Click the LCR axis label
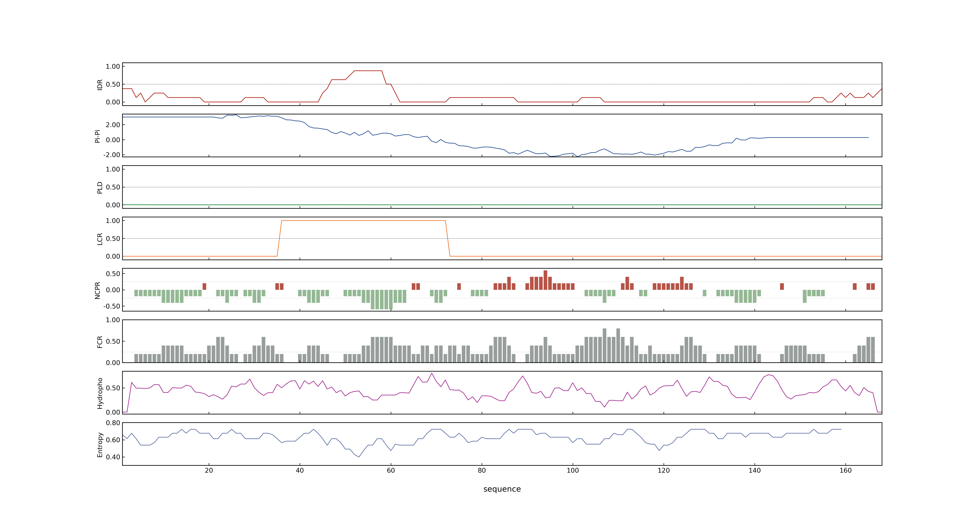Screen dimensions: 980x523 point(100,239)
